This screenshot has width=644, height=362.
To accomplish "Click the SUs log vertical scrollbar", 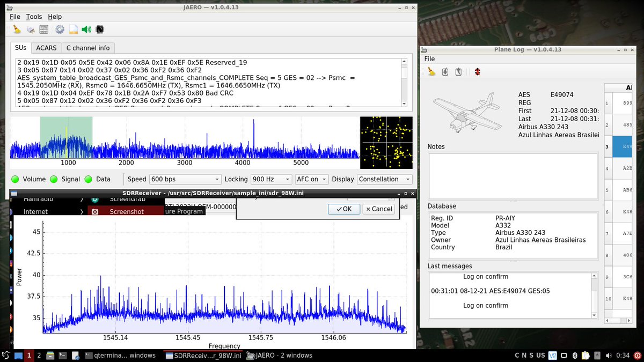I will point(404,82).
